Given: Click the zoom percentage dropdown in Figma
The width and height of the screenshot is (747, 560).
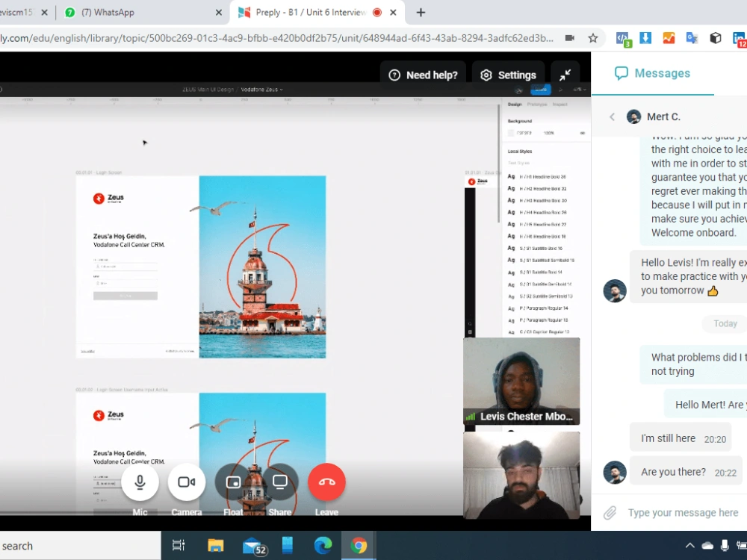Looking at the screenshot, I should [x=580, y=90].
